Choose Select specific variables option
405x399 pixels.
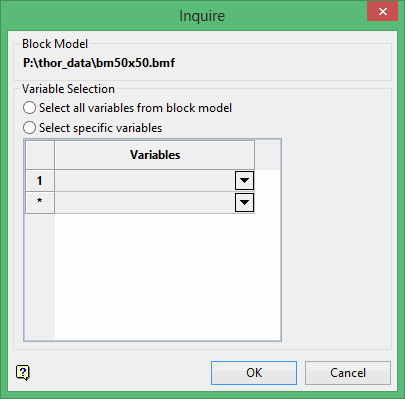point(29,128)
